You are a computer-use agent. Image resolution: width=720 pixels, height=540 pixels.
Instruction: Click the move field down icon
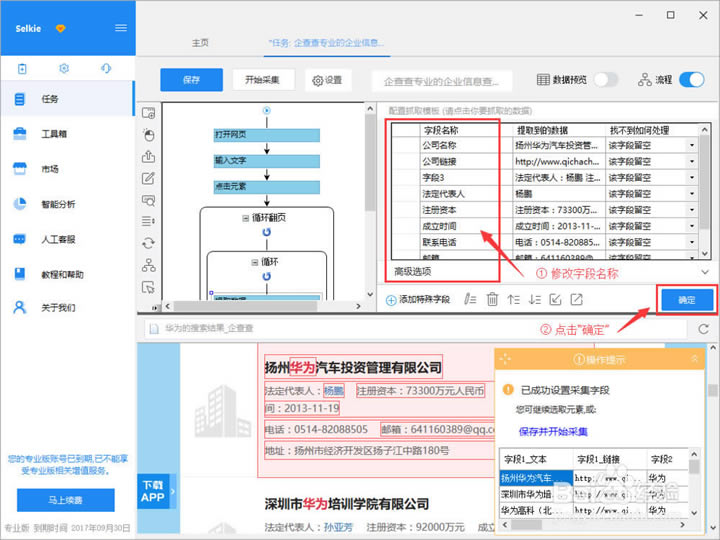pyautogui.click(x=534, y=299)
